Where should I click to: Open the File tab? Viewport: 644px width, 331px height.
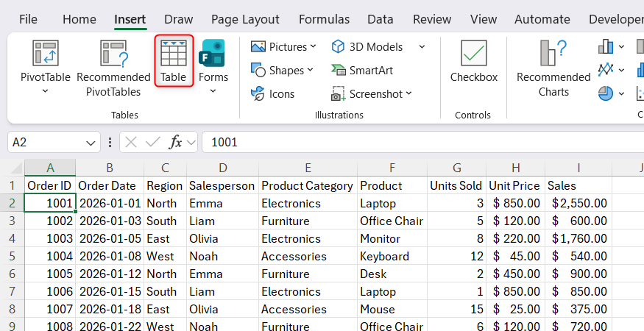tap(28, 19)
